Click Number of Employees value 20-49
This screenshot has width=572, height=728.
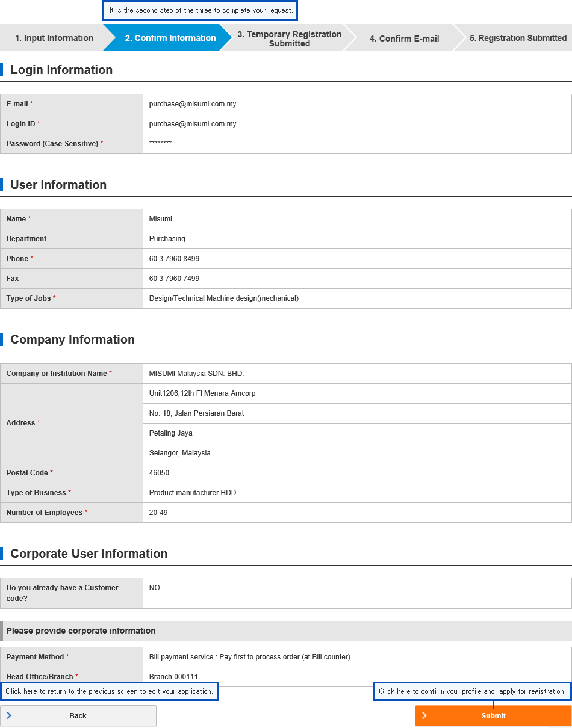click(x=159, y=513)
